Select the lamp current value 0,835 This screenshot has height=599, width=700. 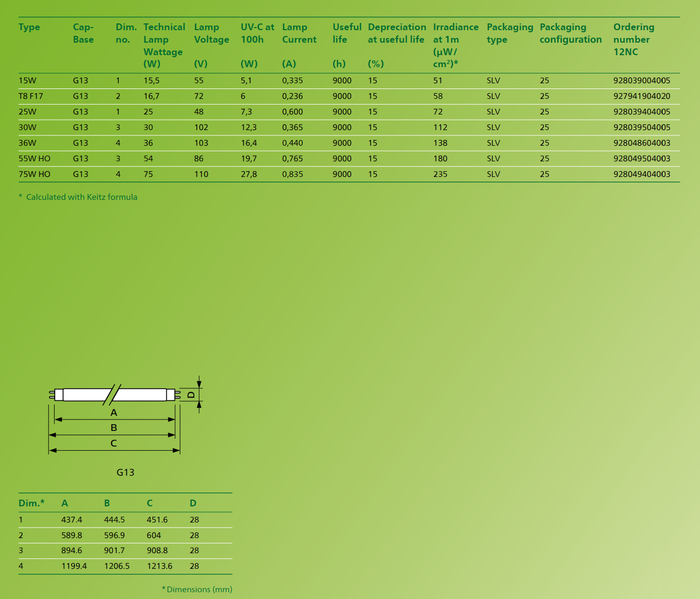pos(292,174)
